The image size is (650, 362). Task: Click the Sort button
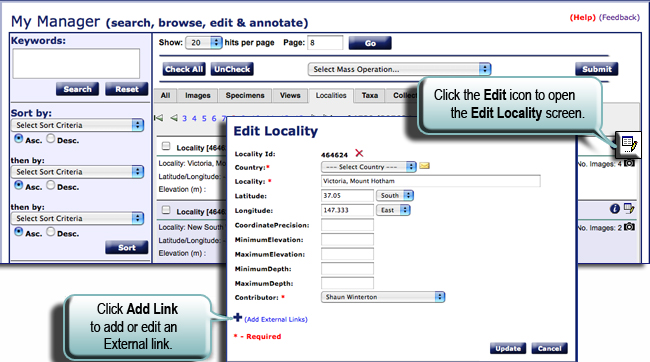tap(127, 248)
